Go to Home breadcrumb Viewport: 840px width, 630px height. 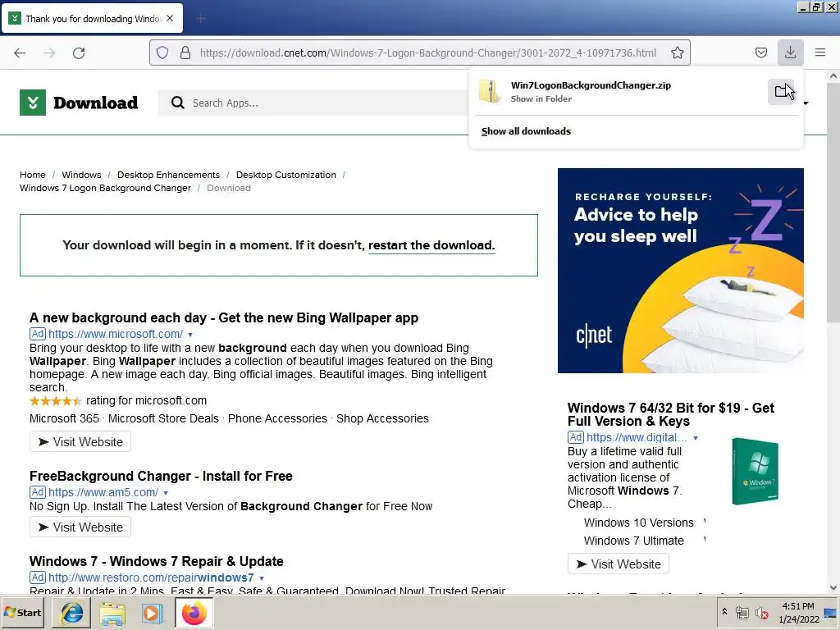tap(33, 175)
